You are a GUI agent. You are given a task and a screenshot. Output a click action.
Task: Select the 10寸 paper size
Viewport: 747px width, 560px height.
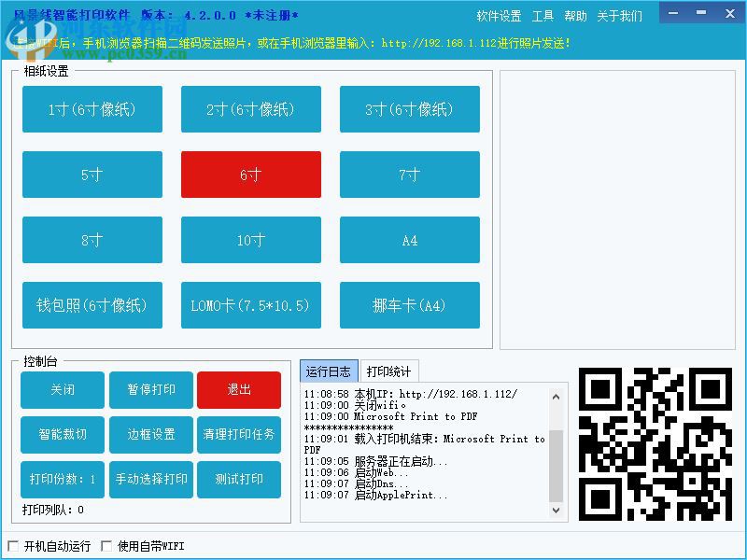[250, 240]
